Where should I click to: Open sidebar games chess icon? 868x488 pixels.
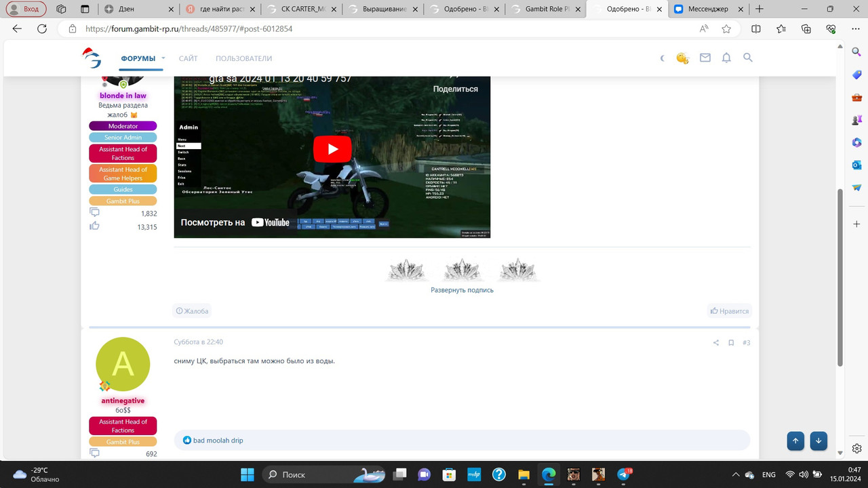tap(856, 119)
